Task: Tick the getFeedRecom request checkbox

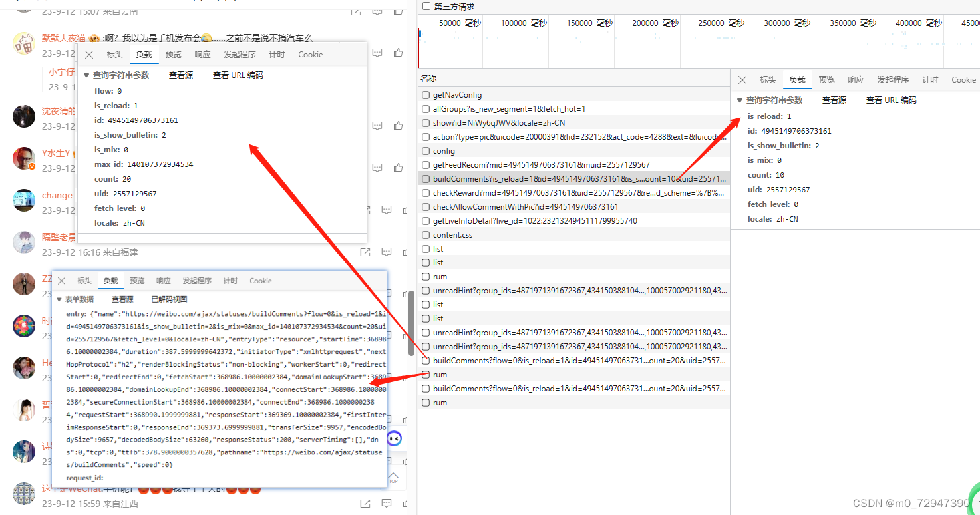Action: 426,165
